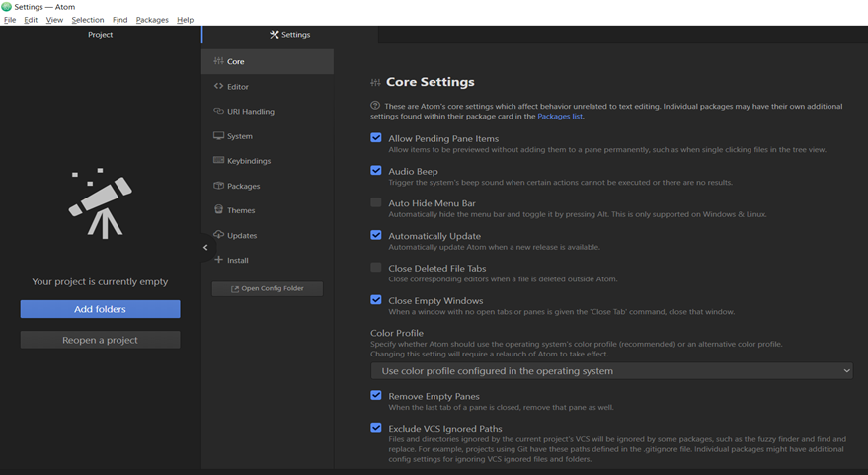This screenshot has width=868, height=475.
Task: Click the telescope illustration in Project pane
Action: [100, 203]
